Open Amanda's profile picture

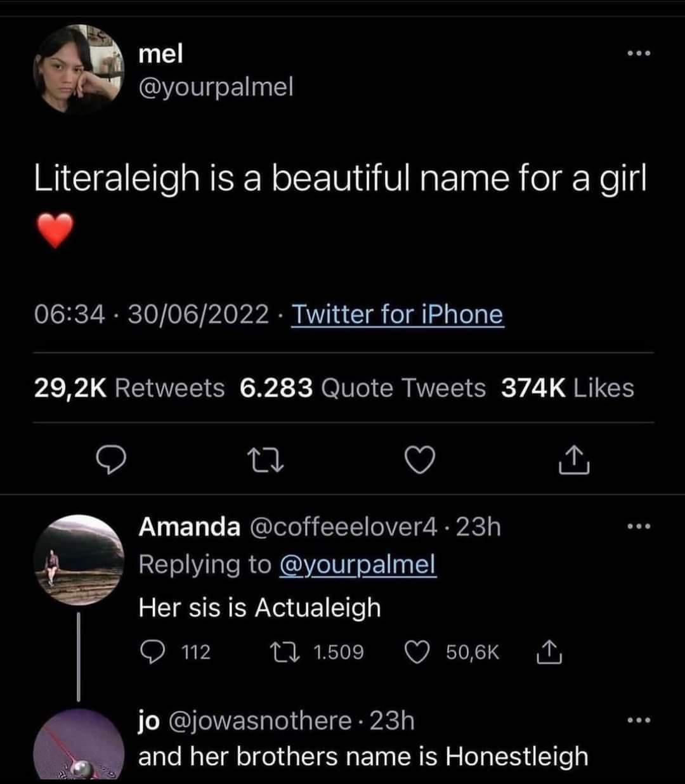79,559
